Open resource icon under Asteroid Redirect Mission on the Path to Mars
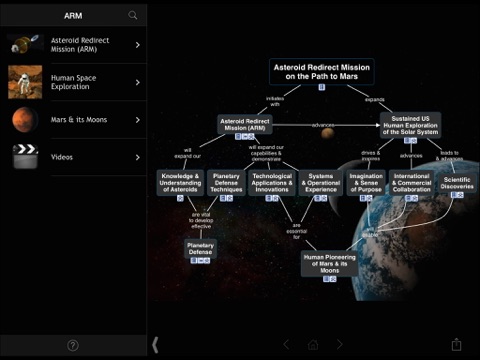 tap(322, 87)
